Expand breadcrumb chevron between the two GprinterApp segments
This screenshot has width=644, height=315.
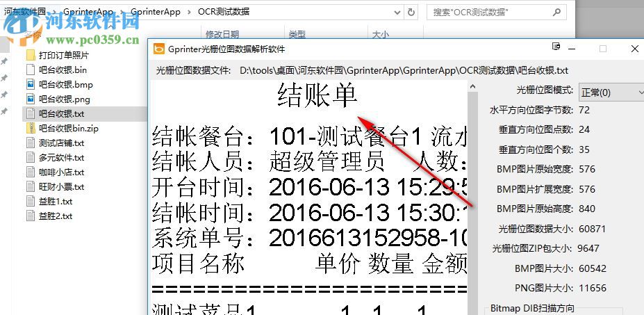pyautogui.click(x=122, y=12)
